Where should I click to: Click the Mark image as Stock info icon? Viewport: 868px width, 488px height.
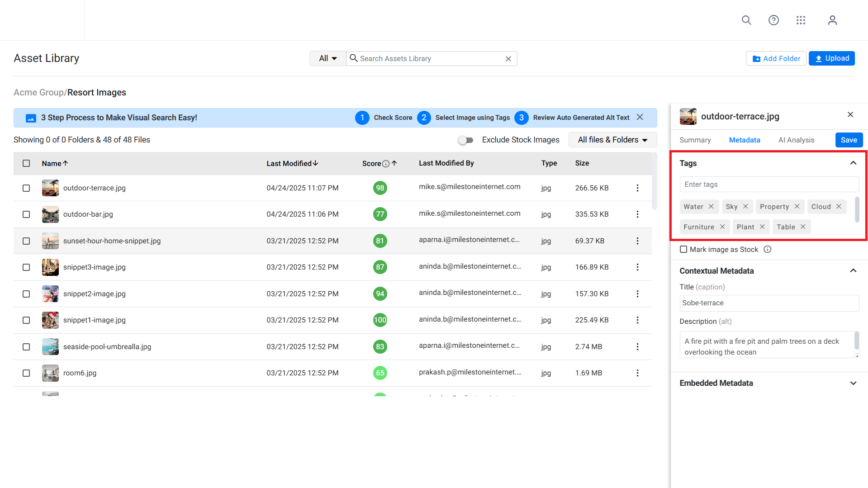(768, 249)
